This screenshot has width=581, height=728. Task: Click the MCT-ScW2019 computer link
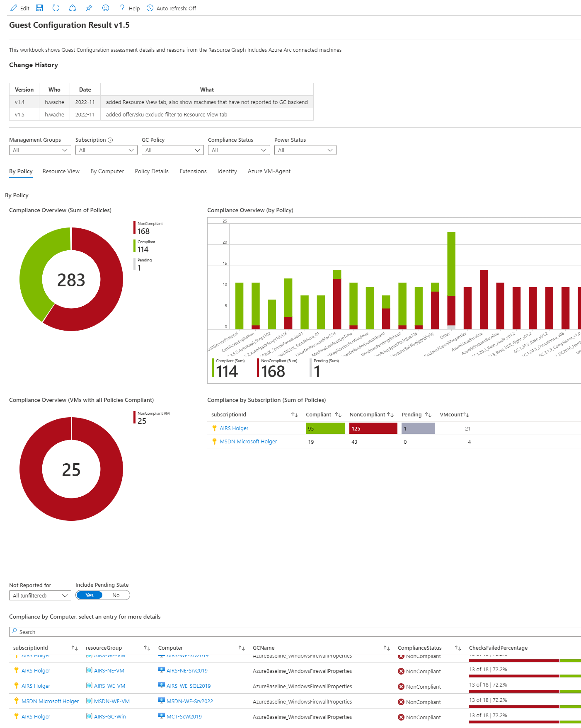pos(184,717)
